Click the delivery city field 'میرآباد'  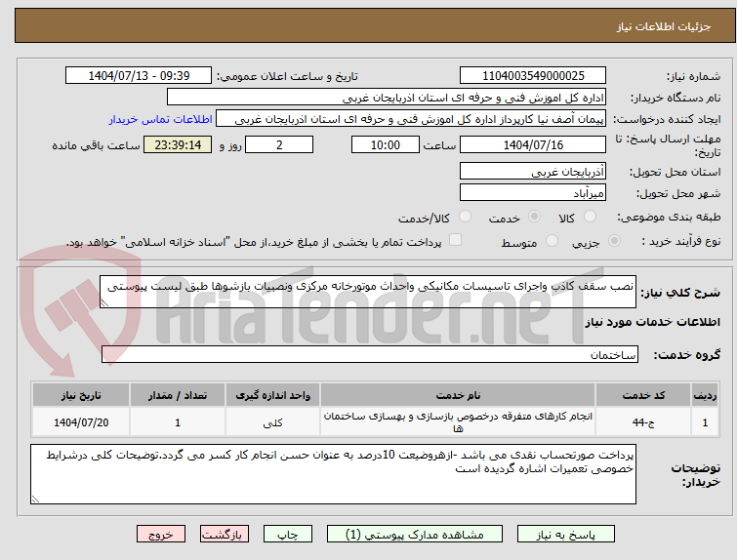click(533, 192)
